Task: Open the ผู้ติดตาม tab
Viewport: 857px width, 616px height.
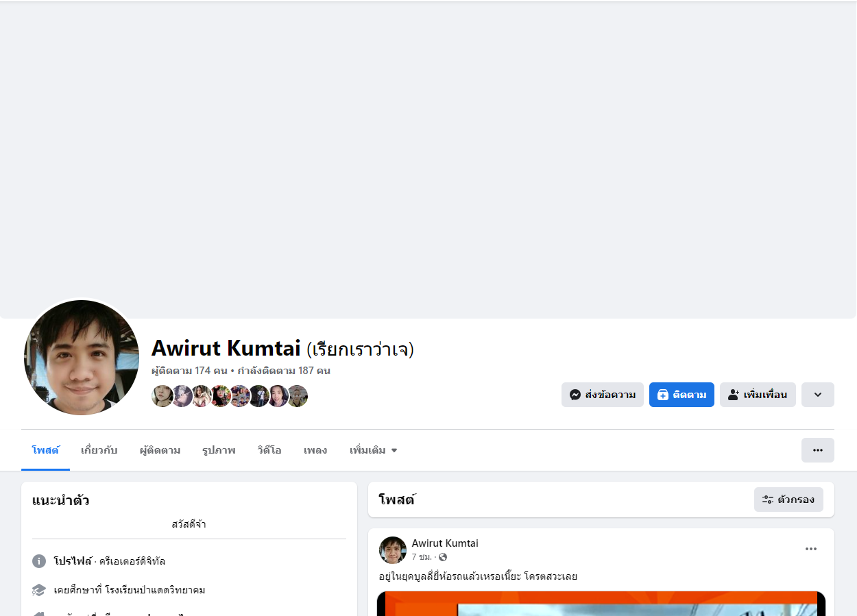Action: coord(160,450)
